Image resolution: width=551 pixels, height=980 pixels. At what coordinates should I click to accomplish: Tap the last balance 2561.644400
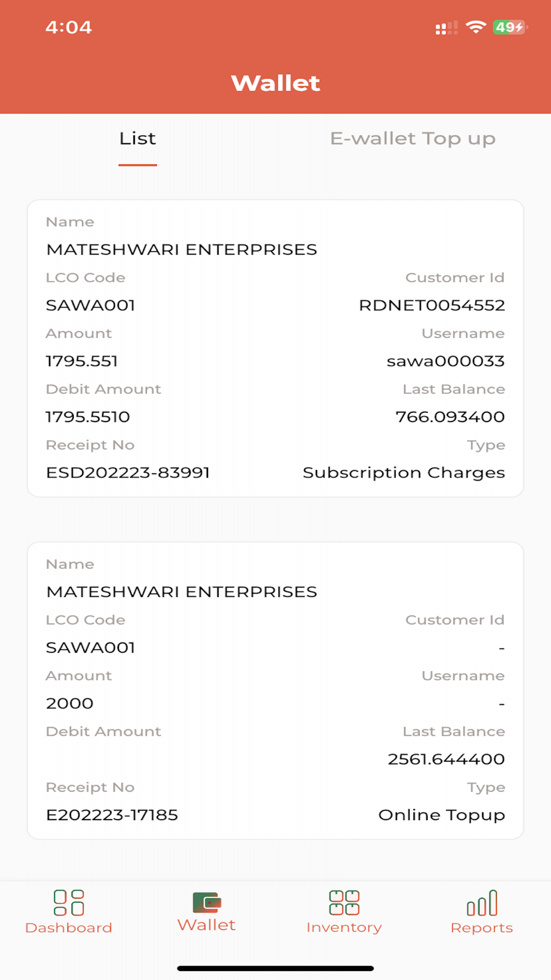click(x=446, y=759)
